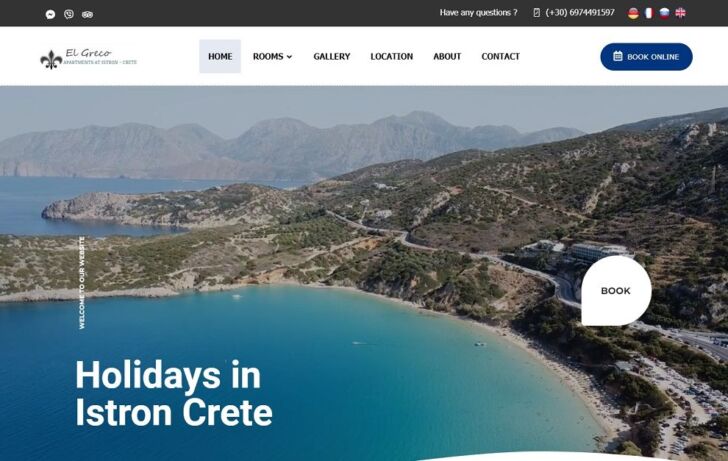Switch language with the German flag
This screenshot has height=461, width=728.
pos(633,13)
